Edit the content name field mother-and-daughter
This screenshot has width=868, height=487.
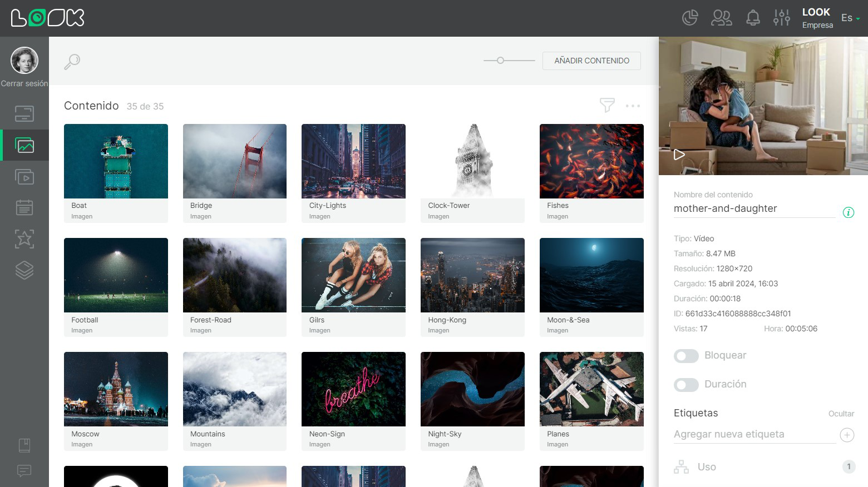pyautogui.click(x=754, y=209)
